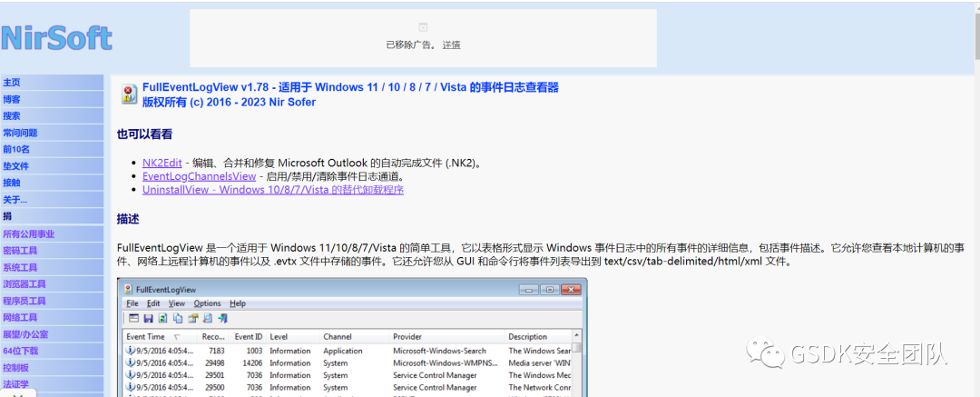Click the info icon of record 29501 row
Screen dimensions: 980x397
pyautogui.click(x=130, y=374)
